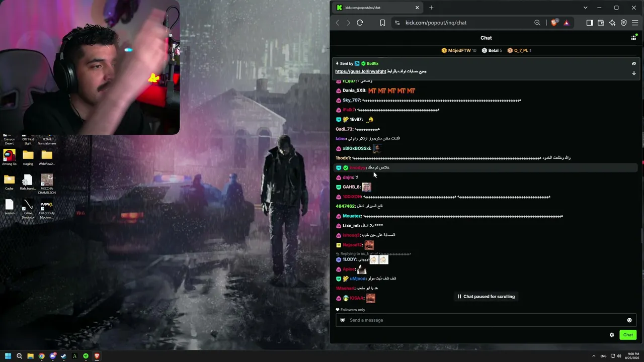Open the taskbar volume control
Screen dimensions: 644x362
619,356
